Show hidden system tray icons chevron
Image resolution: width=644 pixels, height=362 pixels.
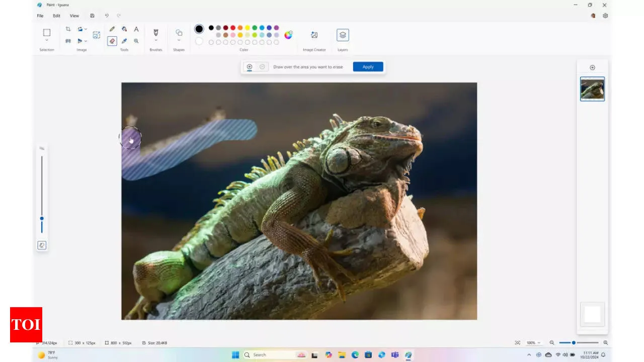(x=529, y=355)
